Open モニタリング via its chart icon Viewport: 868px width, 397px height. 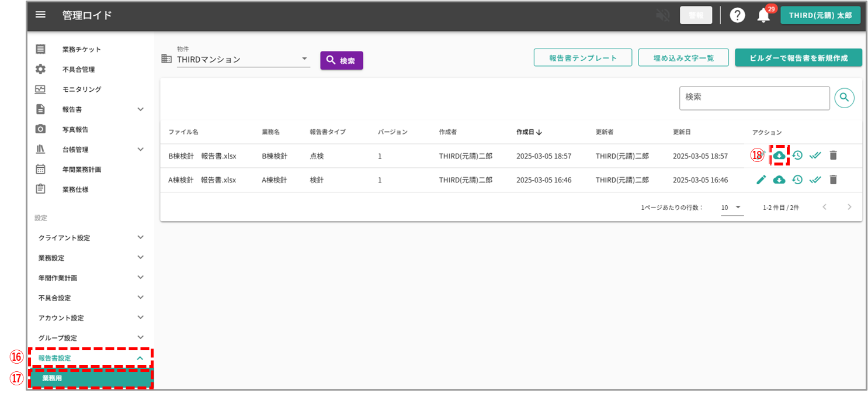pyautogui.click(x=40, y=89)
